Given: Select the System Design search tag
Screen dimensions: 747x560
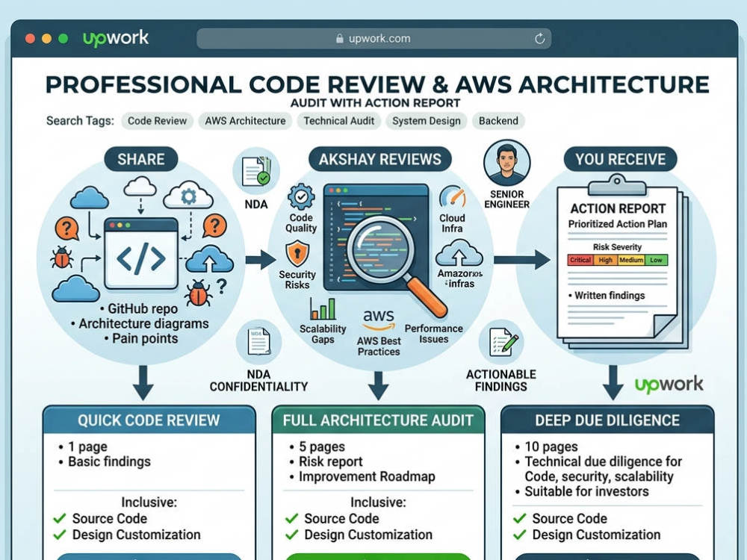Looking at the screenshot, I should (x=427, y=121).
